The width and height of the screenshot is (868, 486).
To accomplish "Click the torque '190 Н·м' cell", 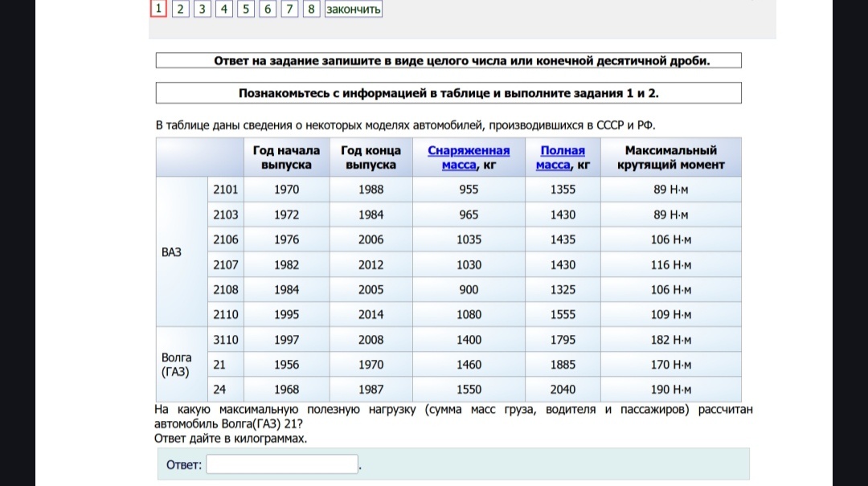I will click(x=671, y=389).
